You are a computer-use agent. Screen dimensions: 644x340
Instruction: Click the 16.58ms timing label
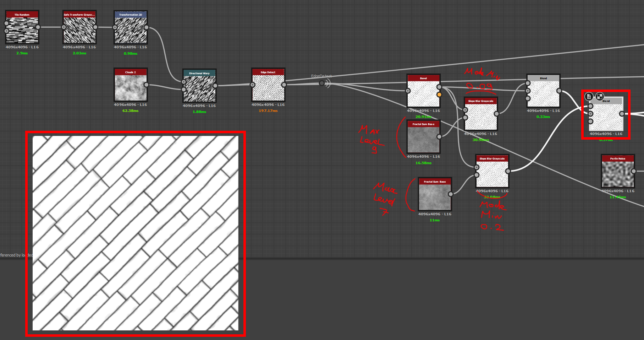[424, 163]
